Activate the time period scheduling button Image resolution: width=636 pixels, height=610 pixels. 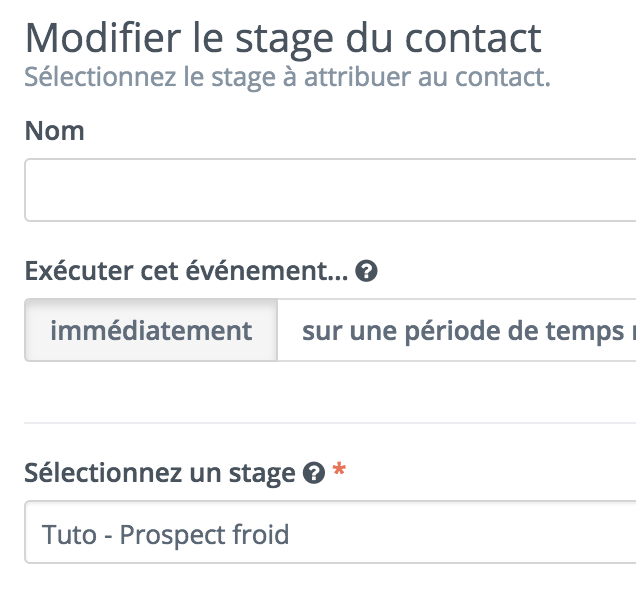tap(457, 330)
